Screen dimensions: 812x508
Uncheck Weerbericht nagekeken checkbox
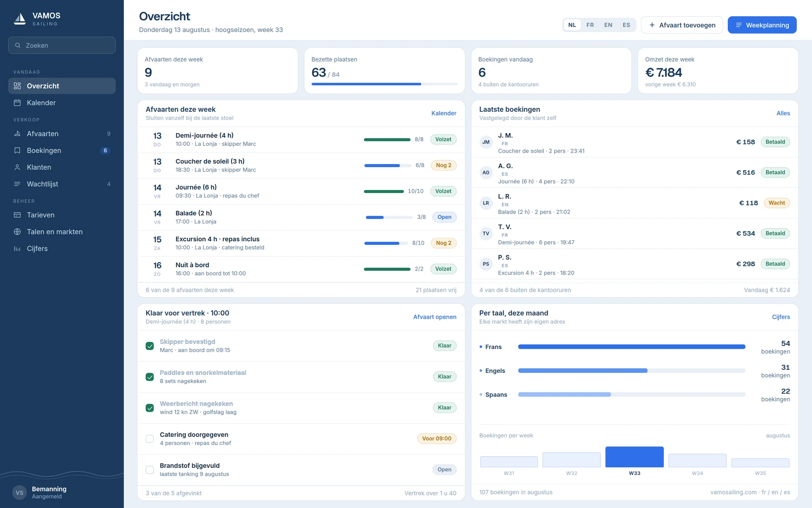pos(150,408)
